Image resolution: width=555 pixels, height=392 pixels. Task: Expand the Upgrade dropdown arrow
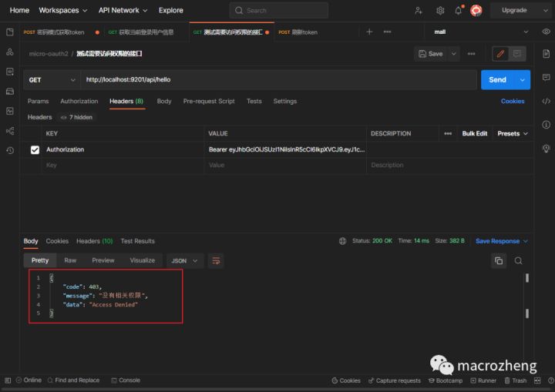pyautogui.click(x=545, y=11)
